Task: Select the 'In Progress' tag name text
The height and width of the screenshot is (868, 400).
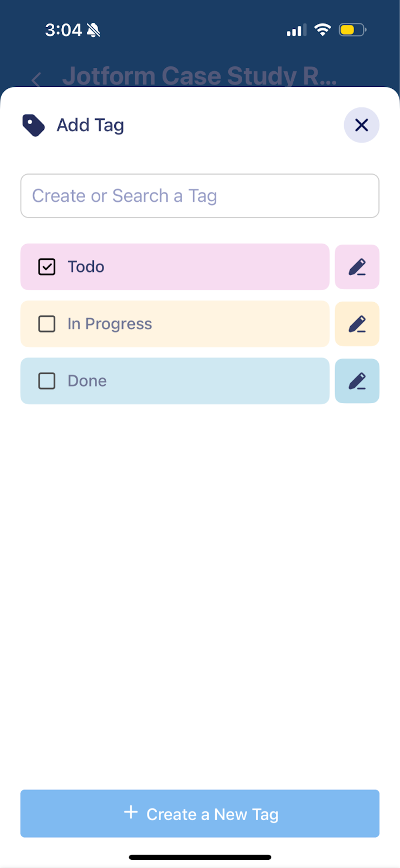Action: (x=109, y=324)
